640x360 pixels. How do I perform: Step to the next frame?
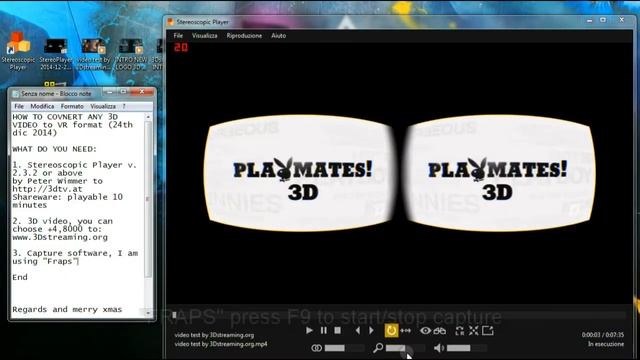click(x=371, y=330)
